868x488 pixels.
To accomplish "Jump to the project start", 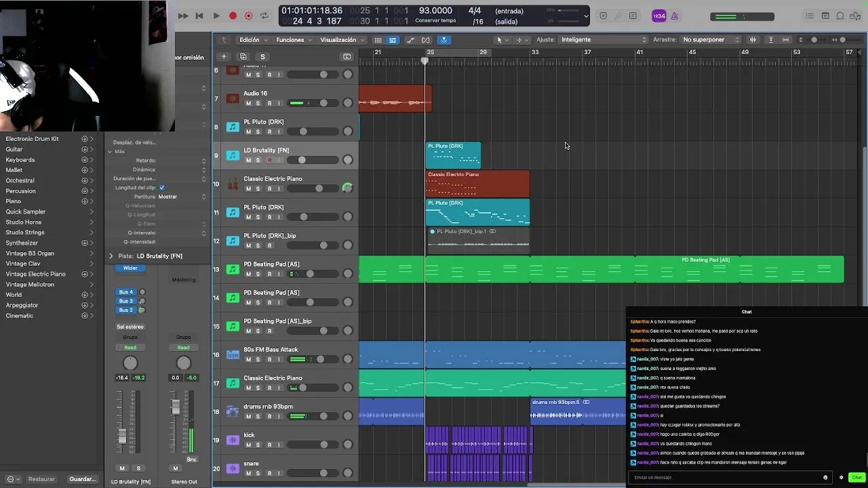I will [199, 16].
